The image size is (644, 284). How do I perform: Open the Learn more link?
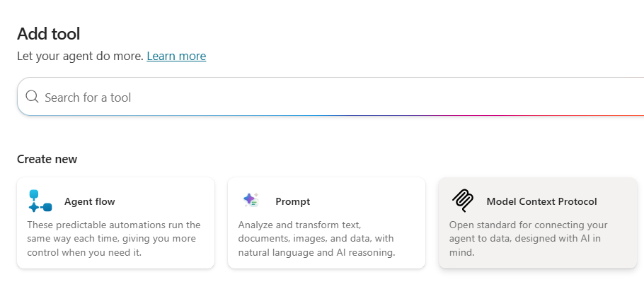176,56
